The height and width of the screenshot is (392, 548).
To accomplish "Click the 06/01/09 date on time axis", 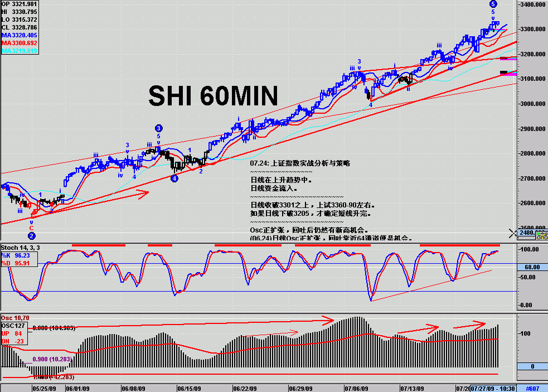I will point(78,388).
